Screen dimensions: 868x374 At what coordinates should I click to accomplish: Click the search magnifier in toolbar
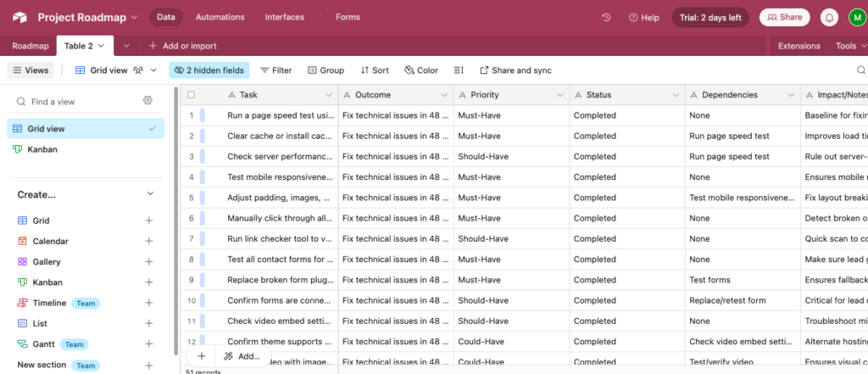pos(861,70)
